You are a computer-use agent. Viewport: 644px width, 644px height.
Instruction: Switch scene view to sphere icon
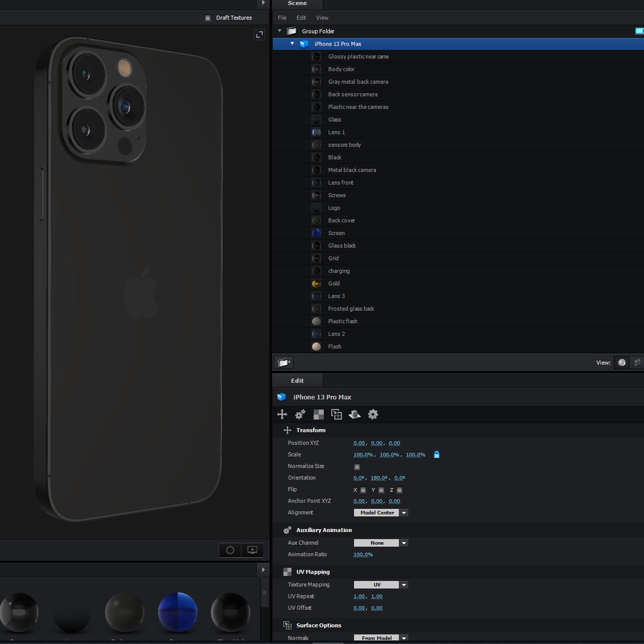point(621,362)
